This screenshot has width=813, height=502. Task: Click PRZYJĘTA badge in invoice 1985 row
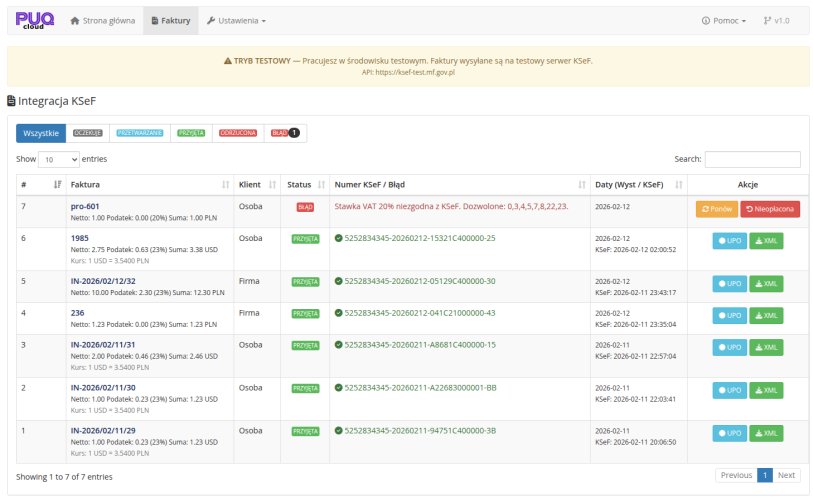pos(305,239)
